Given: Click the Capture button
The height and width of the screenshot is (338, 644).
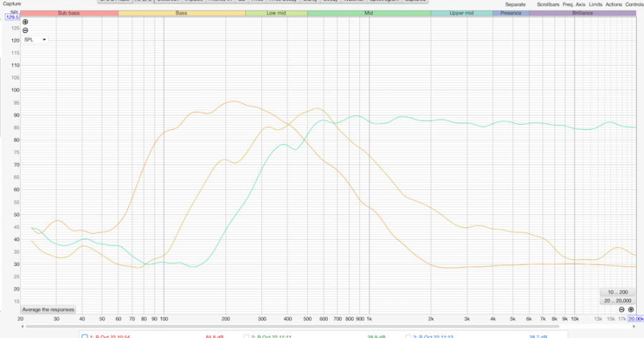Looking at the screenshot, I should [12, 4].
